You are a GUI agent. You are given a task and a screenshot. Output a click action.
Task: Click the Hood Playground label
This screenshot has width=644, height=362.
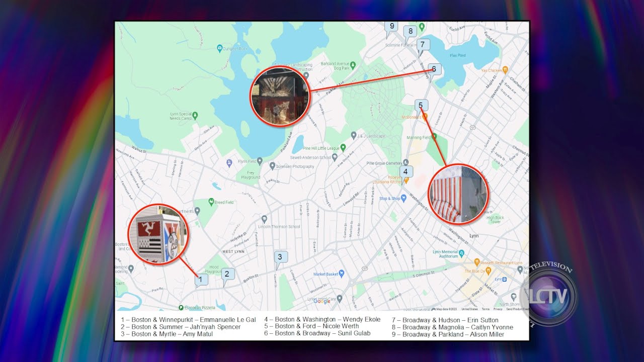(214, 269)
